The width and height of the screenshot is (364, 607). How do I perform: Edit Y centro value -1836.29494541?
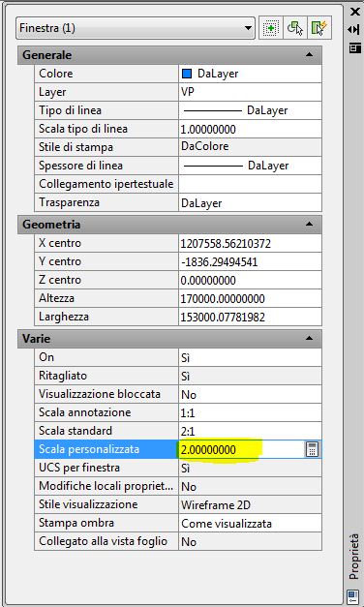point(250,261)
